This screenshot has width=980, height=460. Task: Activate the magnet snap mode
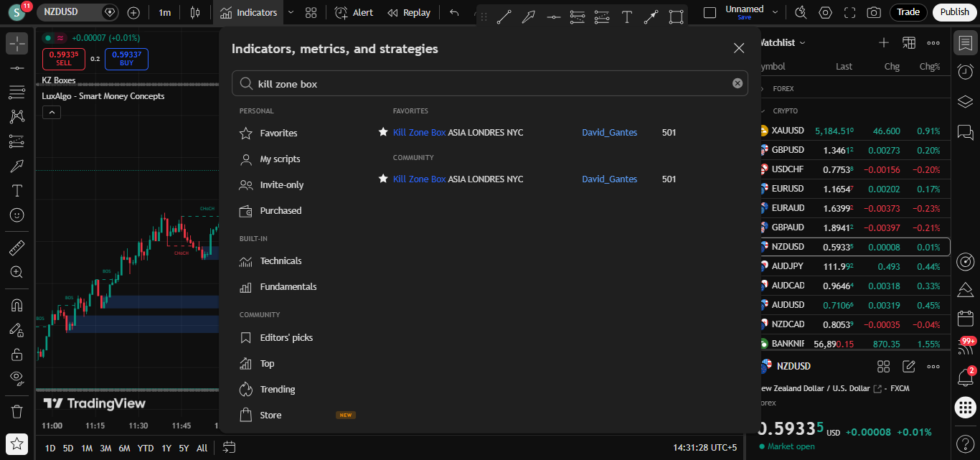[x=17, y=305]
